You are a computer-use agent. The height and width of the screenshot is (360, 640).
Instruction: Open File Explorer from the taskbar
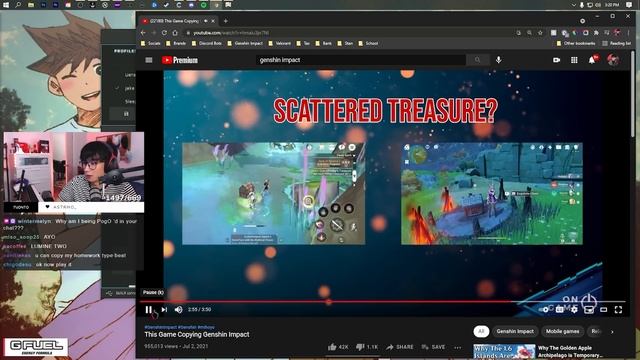click(31, 5)
